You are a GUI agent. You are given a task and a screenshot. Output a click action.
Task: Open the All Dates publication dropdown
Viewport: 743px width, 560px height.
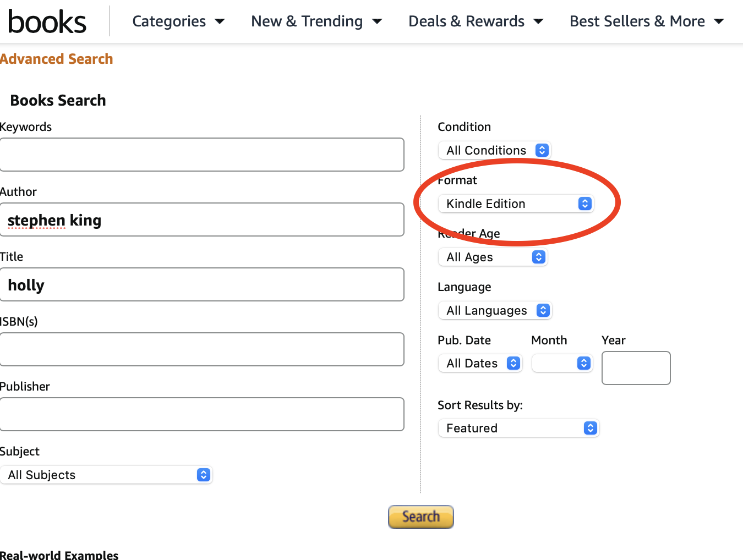[x=480, y=363]
